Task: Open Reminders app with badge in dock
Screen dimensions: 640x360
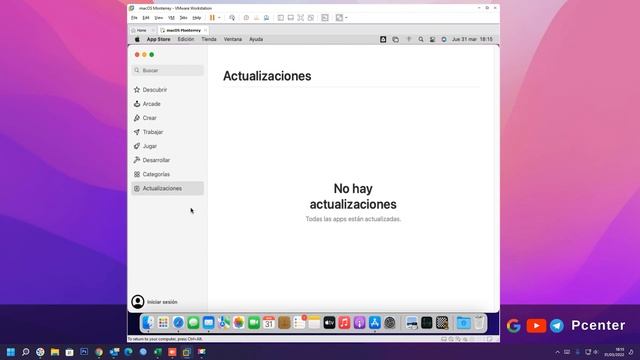Action: 299,323
